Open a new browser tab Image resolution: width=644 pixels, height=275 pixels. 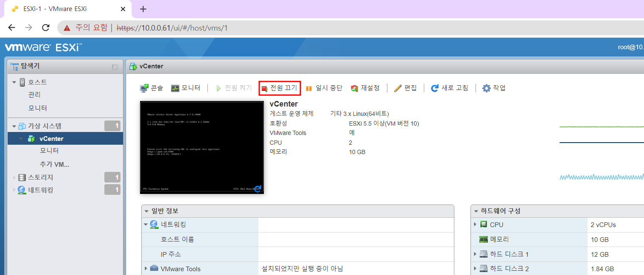[143, 9]
